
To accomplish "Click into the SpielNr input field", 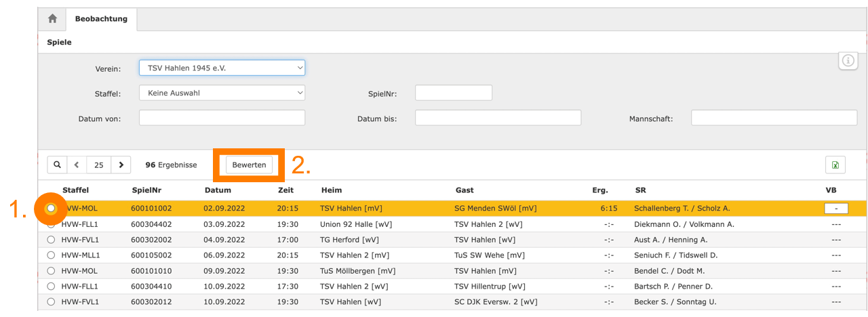I will pyautogui.click(x=453, y=93).
